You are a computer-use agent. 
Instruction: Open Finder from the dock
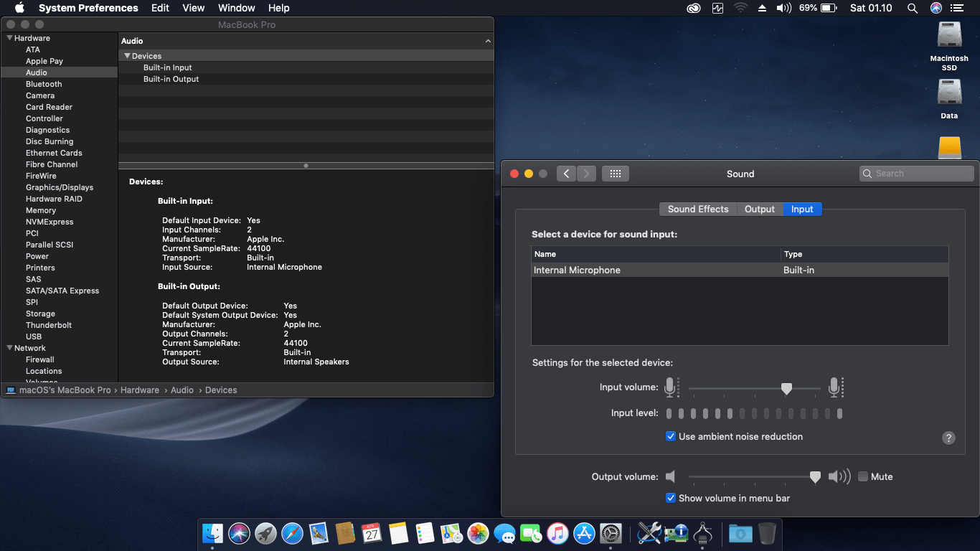click(x=212, y=533)
